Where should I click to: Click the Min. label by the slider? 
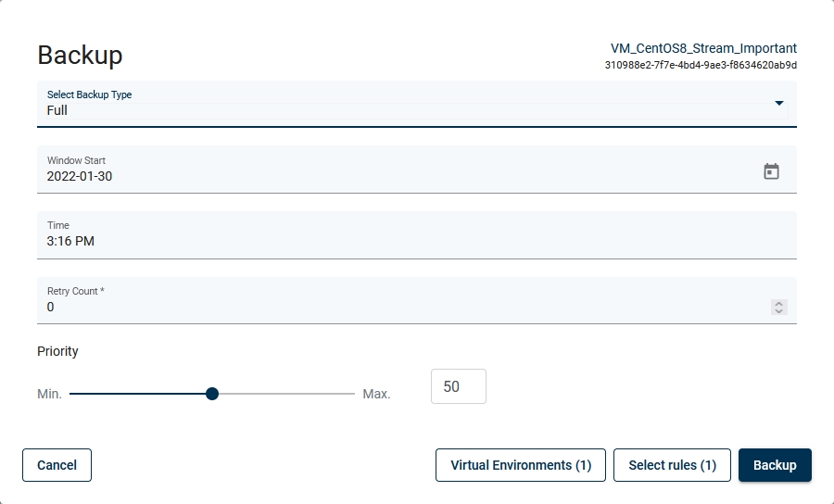click(49, 394)
